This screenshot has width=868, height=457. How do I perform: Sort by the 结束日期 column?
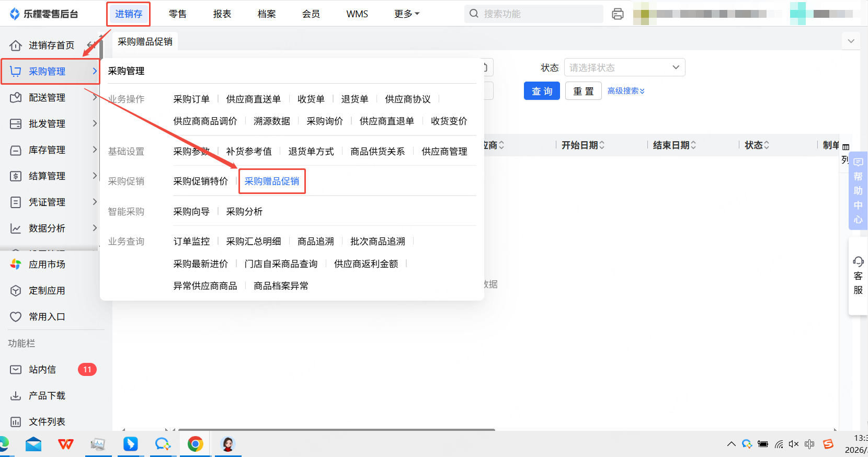675,145
